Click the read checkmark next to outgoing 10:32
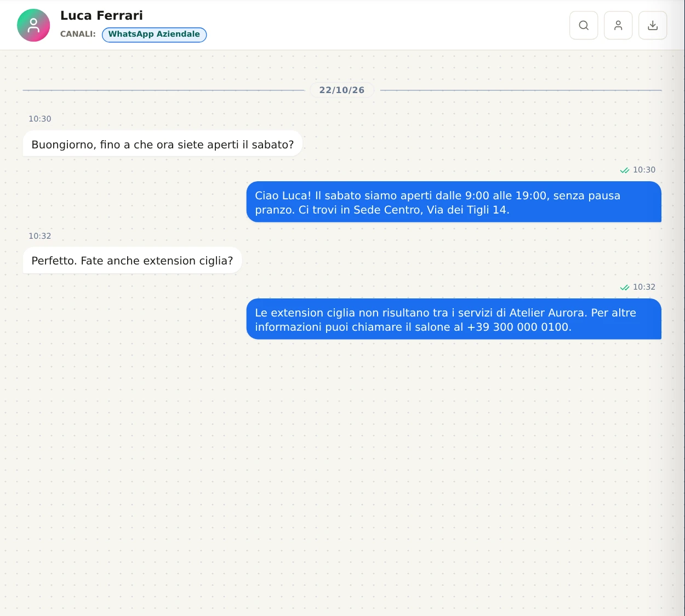 (625, 287)
